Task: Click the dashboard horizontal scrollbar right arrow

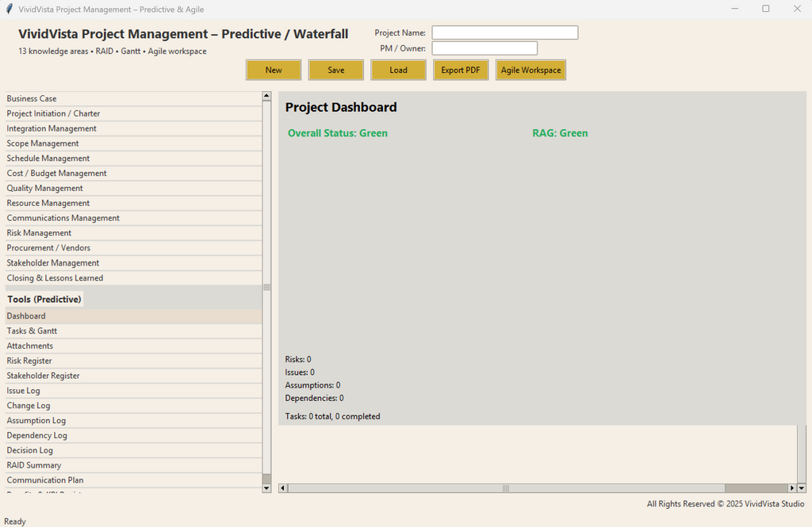Action: tap(791, 488)
